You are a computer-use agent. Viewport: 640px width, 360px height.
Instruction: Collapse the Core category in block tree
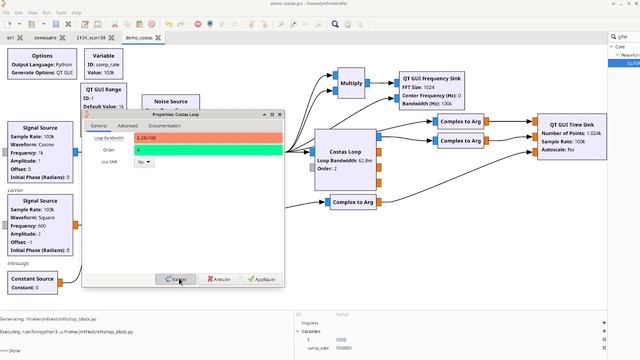tap(612, 47)
